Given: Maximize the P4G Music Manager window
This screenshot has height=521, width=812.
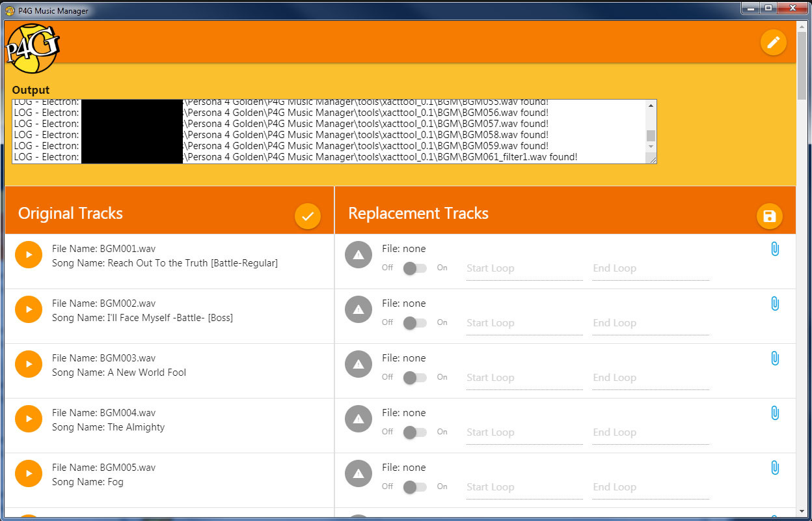Looking at the screenshot, I should point(768,8).
